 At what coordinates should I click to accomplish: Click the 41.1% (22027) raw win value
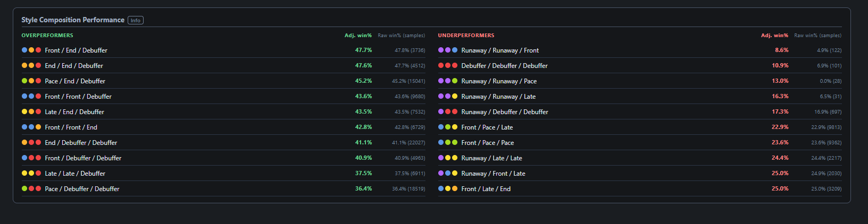click(408, 143)
